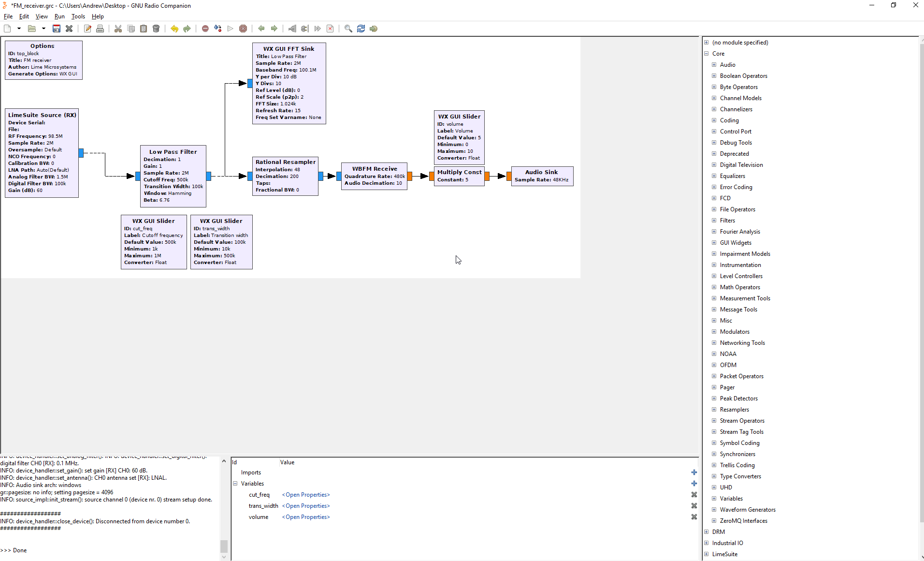The height and width of the screenshot is (561, 924).
Task: Open the Tools menu
Action: pos(78,16)
